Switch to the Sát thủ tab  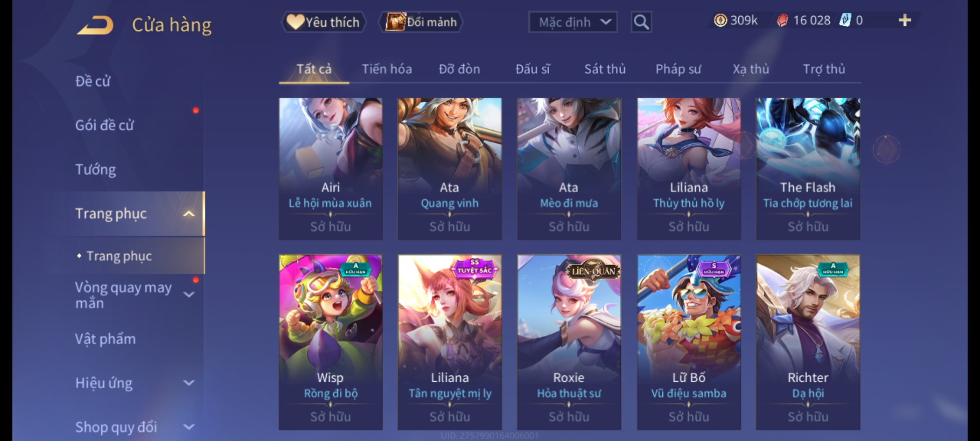[x=605, y=69]
